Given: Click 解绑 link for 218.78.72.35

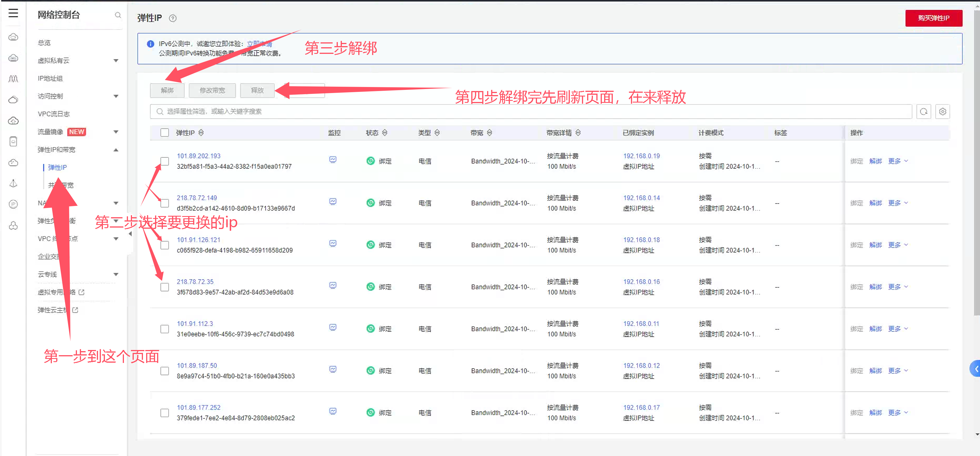Looking at the screenshot, I should (x=875, y=287).
